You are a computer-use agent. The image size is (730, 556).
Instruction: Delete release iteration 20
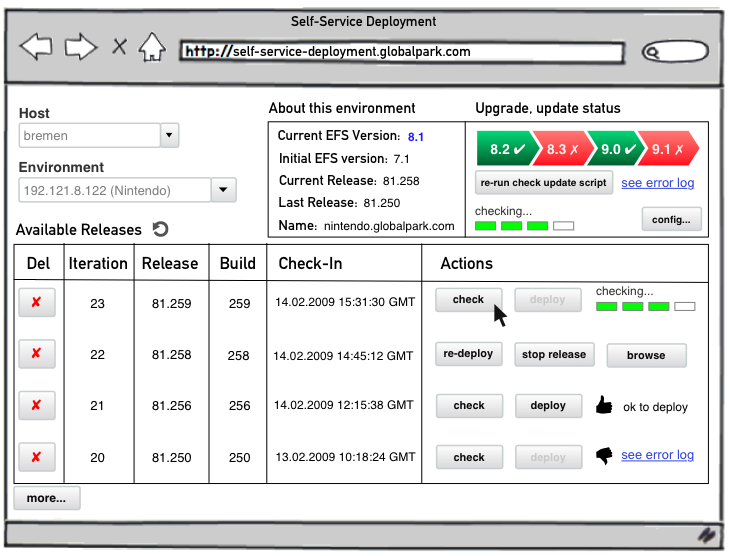pyautogui.click(x=37, y=457)
